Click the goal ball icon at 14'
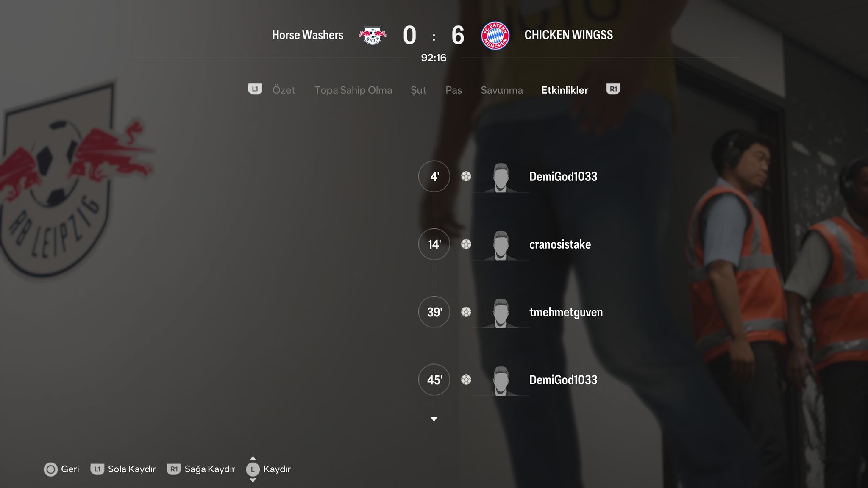 pyautogui.click(x=466, y=244)
